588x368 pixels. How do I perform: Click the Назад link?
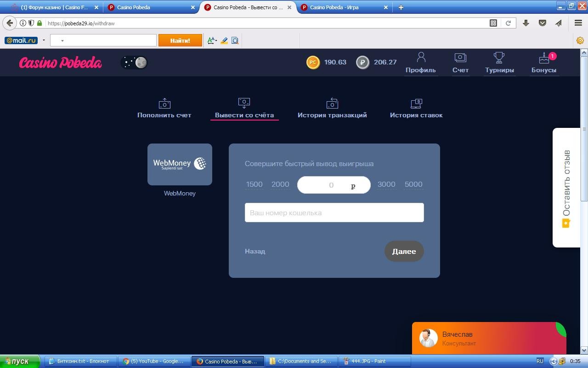tap(255, 251)
